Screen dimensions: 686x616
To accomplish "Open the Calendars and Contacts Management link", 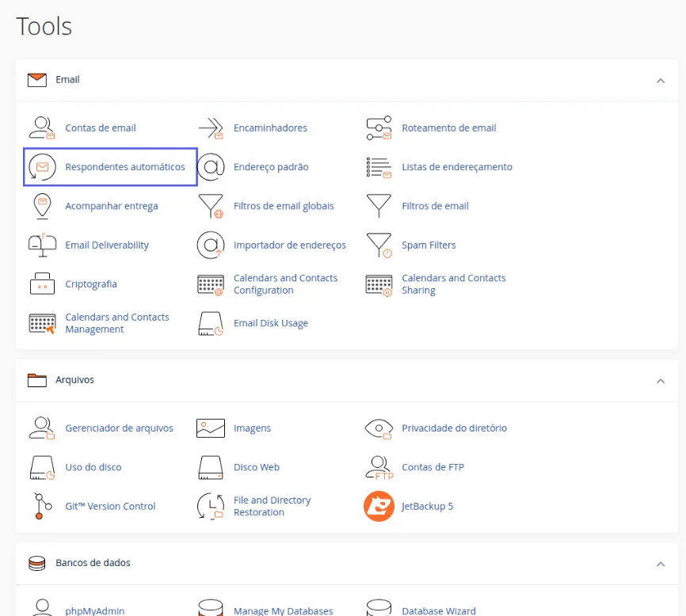I will 117,324.
